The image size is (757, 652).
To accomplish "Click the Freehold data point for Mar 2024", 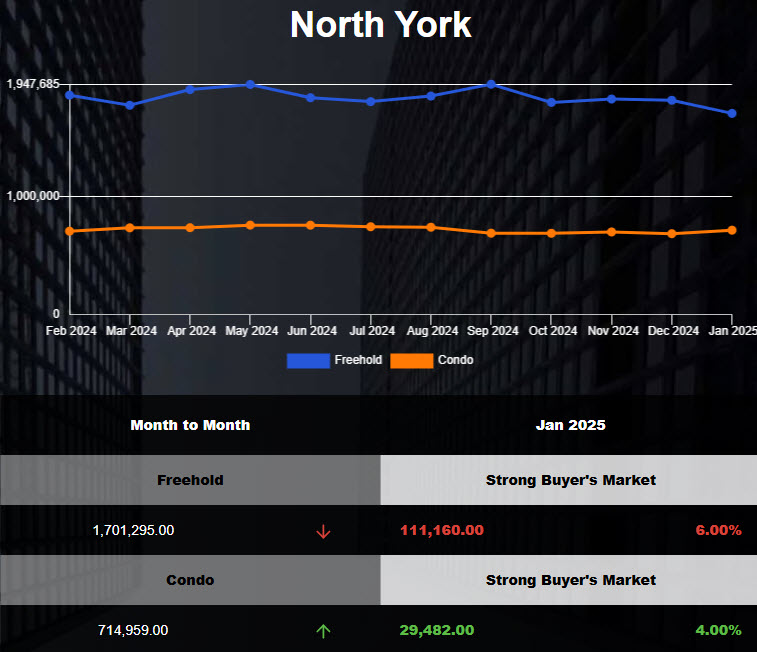I will pos(130,105).
